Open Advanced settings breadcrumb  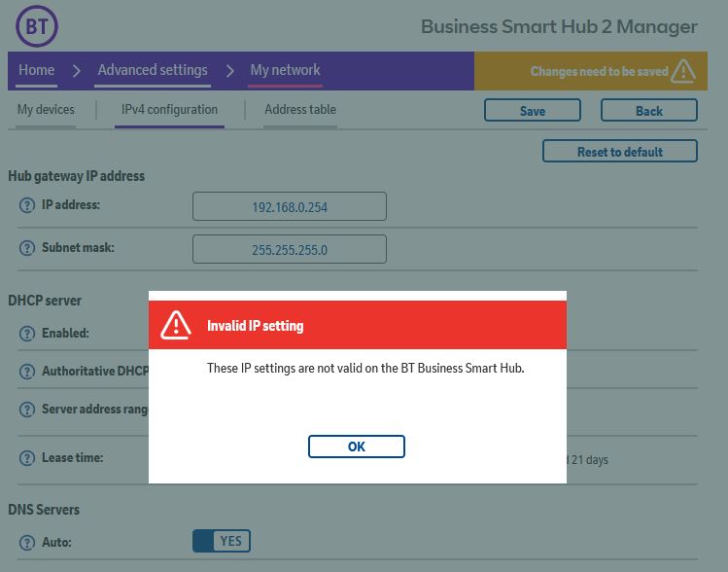[x=153, y=70]
